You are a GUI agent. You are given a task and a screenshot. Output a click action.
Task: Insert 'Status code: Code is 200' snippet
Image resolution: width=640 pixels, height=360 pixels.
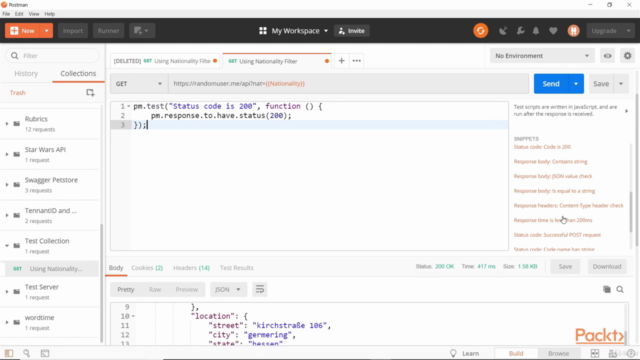(542, 147)
